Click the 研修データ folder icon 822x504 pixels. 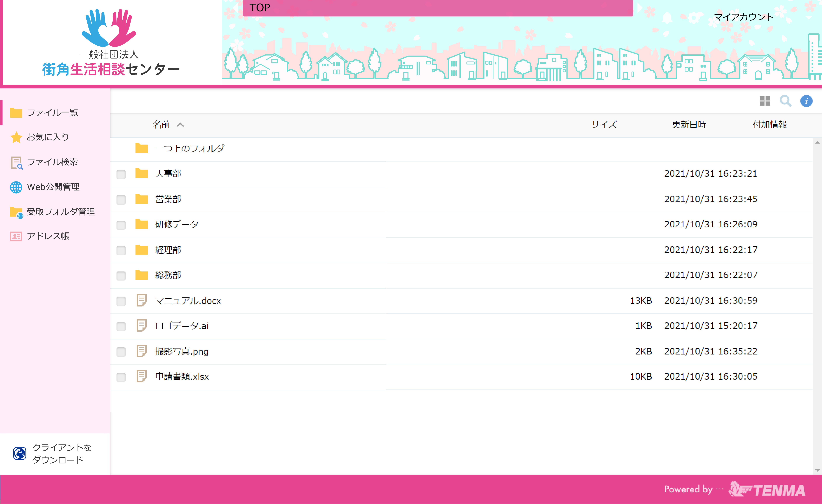click(x=141, y=224)
